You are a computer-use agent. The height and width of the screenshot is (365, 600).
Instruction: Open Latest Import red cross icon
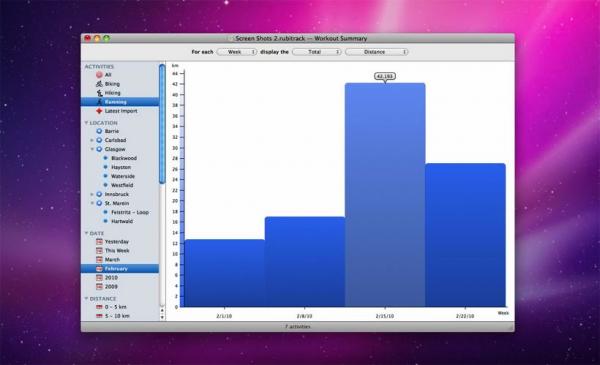click(x=99, y=111)
